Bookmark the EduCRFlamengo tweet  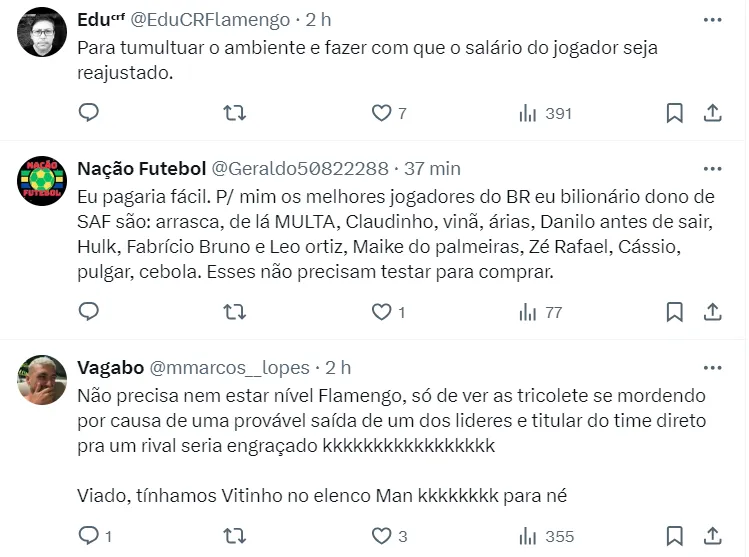click(x=675, y=113)
